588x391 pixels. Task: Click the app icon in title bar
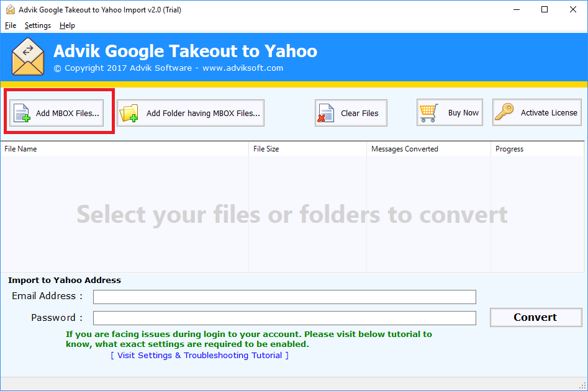11,10
